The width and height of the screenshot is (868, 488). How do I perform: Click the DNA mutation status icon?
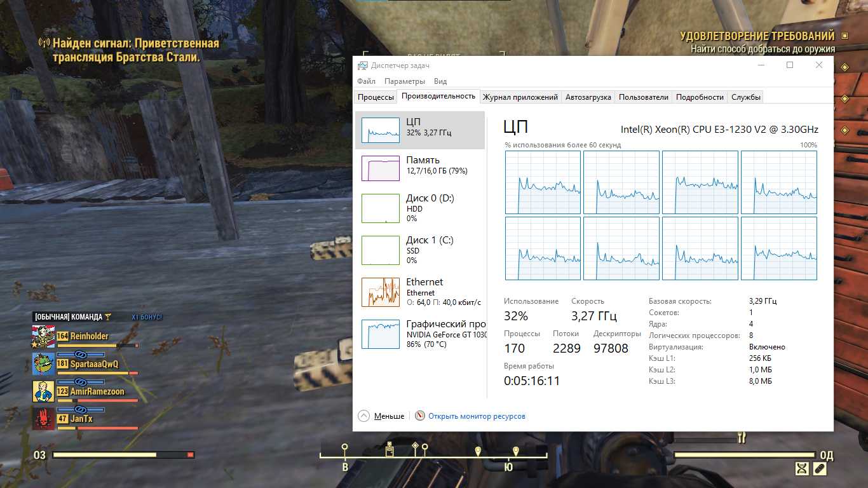pyautogui.click(x=803, y=469)
